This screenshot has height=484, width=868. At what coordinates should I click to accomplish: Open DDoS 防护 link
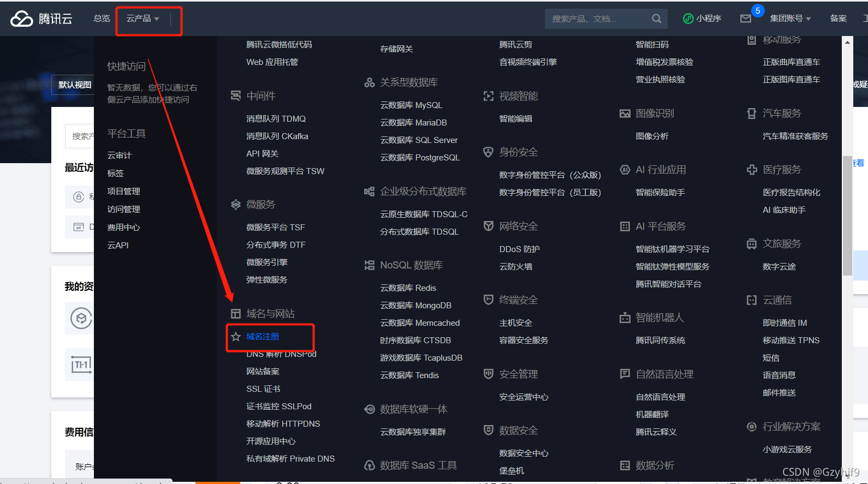519,249
